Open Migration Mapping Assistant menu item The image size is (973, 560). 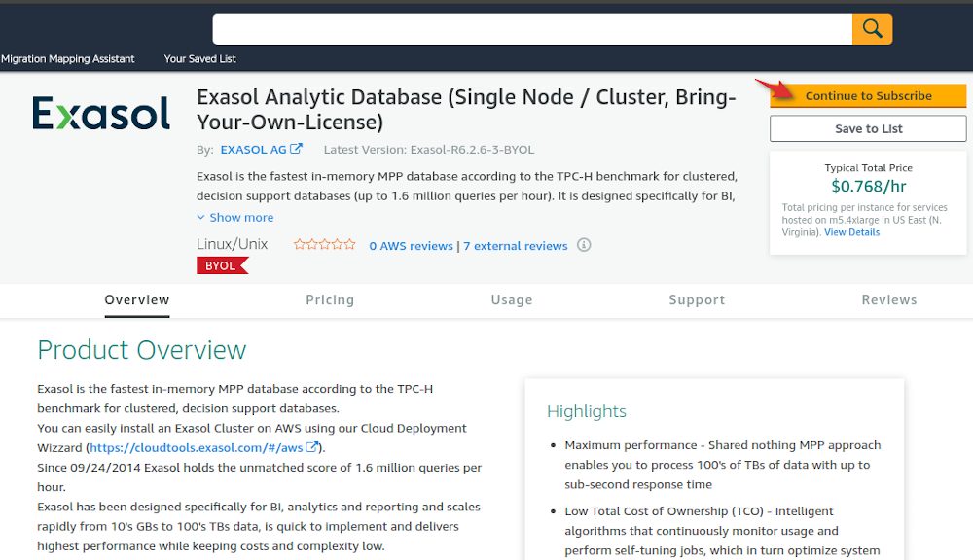68,59
